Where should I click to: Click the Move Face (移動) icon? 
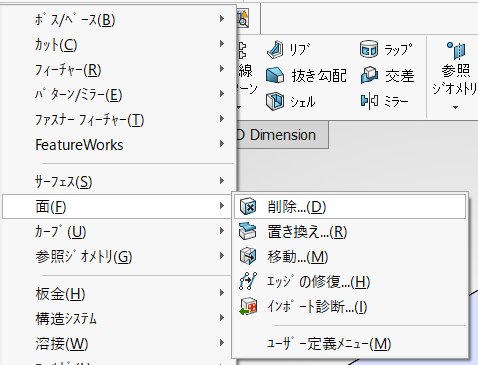248,256
